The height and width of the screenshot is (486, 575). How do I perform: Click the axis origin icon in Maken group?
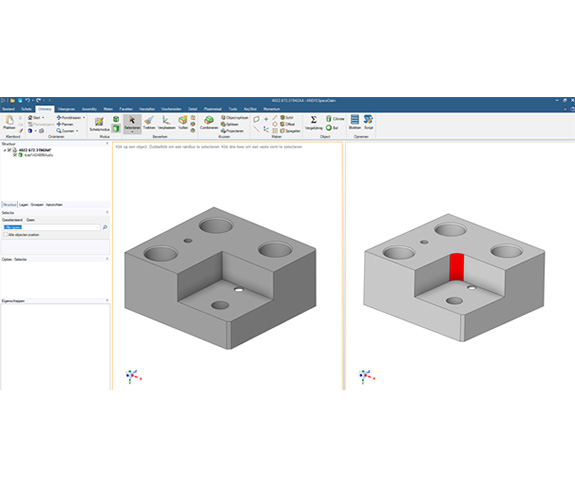[x=266, y=129]
